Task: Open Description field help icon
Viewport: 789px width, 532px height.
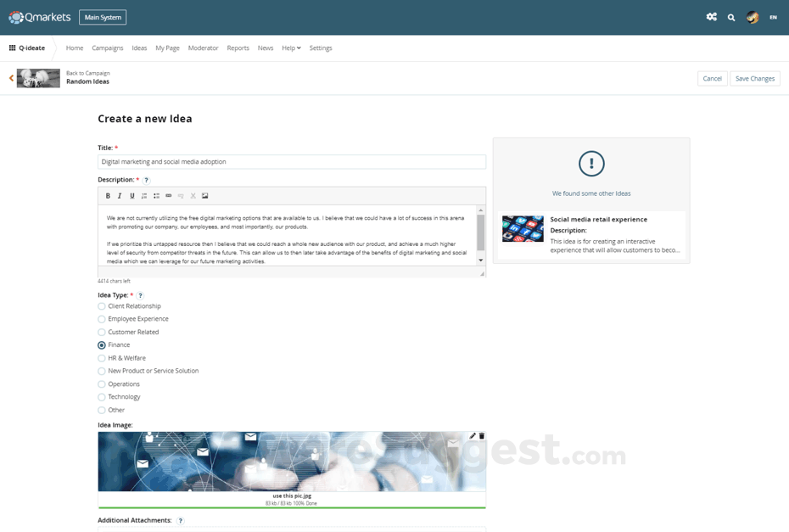Action: click(147, 180)
